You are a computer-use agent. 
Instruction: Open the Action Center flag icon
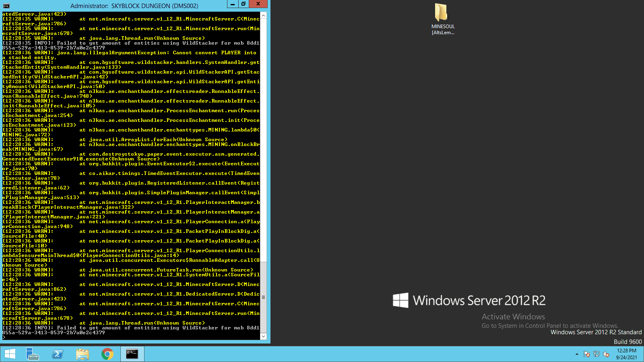[587, 354]
